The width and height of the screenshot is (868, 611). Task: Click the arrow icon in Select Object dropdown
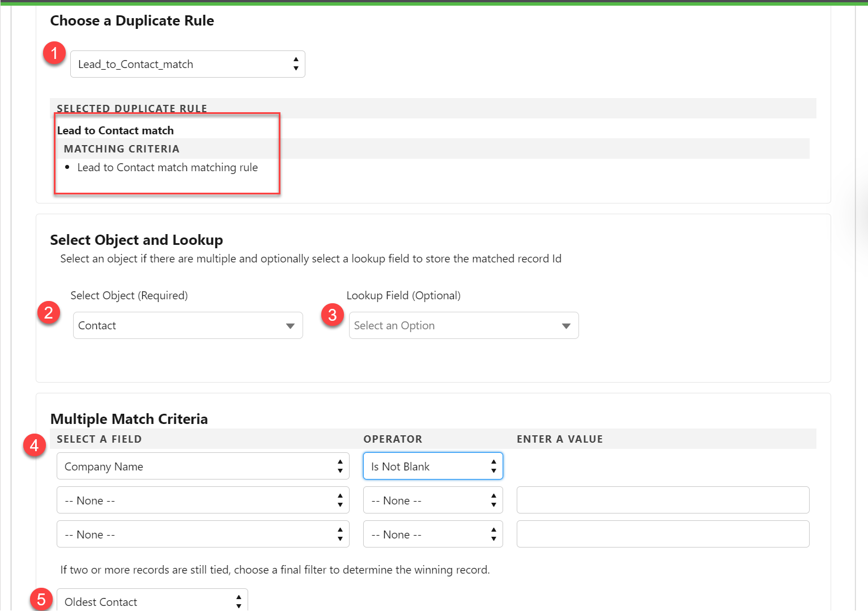[x=290, y=326]
